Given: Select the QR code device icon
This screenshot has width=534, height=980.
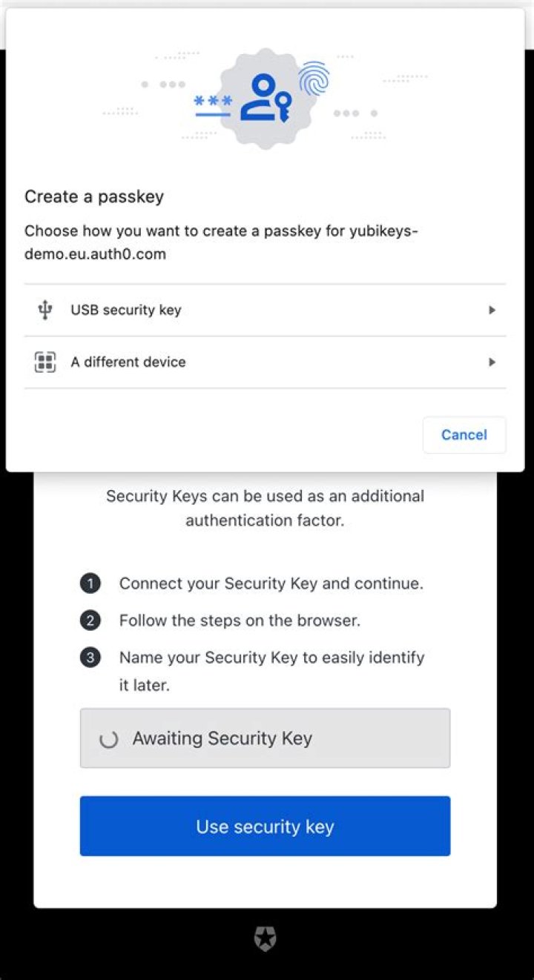Looking at the screenshot, I should tap(44, 362).
